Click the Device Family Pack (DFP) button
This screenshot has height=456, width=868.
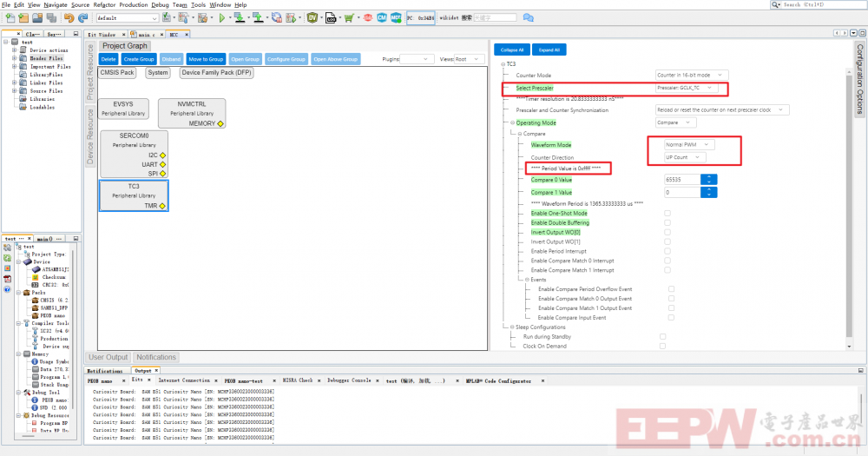[x=216, y=73]
